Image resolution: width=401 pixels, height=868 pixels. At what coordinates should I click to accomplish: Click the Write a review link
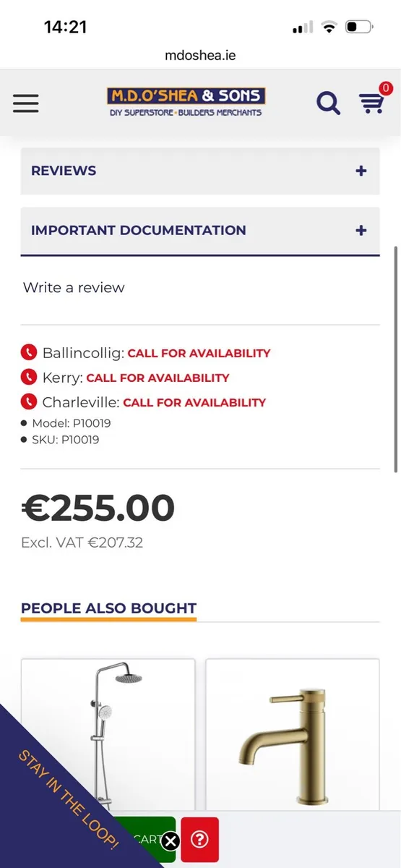pyautogui.click(x=74, y=288)
